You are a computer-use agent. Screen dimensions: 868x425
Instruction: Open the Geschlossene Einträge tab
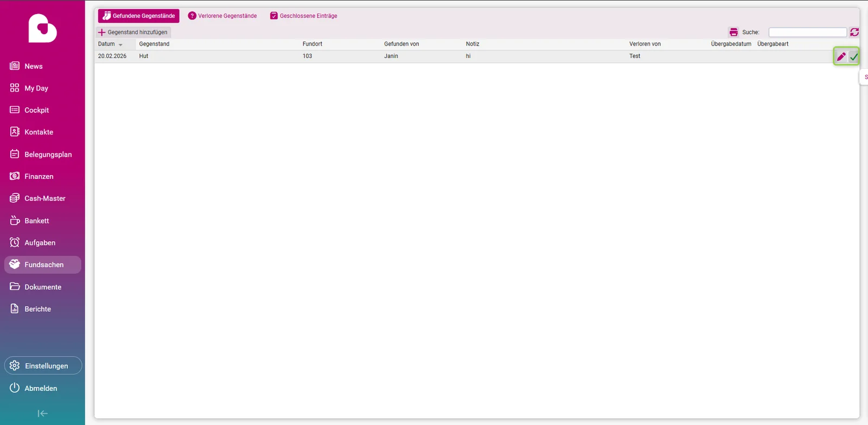304,16
